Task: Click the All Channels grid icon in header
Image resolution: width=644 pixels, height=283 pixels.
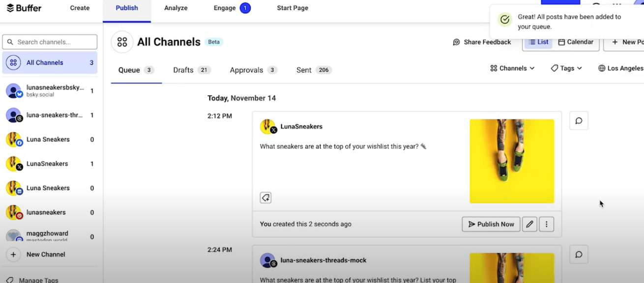Action: [x=122, y=42]
